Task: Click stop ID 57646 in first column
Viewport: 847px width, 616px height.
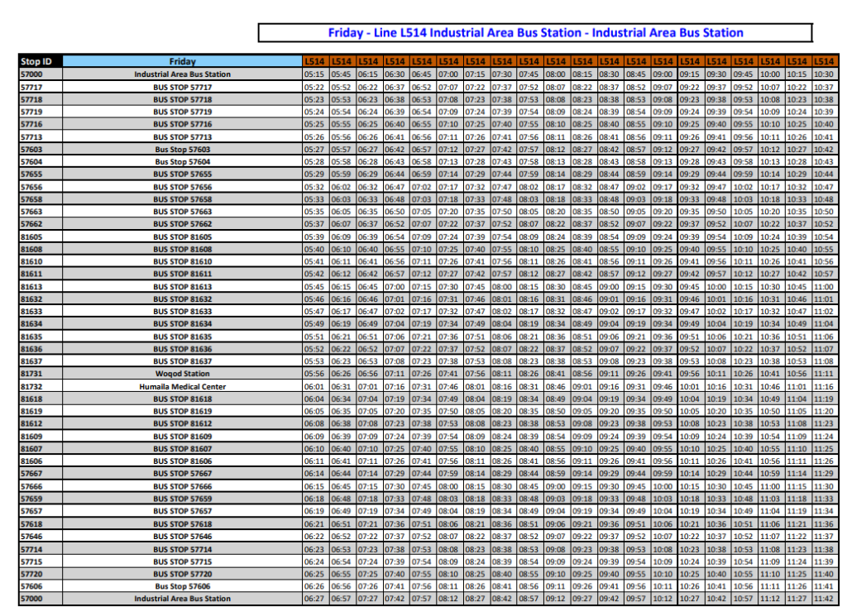Action: click(x=31, y=536)
